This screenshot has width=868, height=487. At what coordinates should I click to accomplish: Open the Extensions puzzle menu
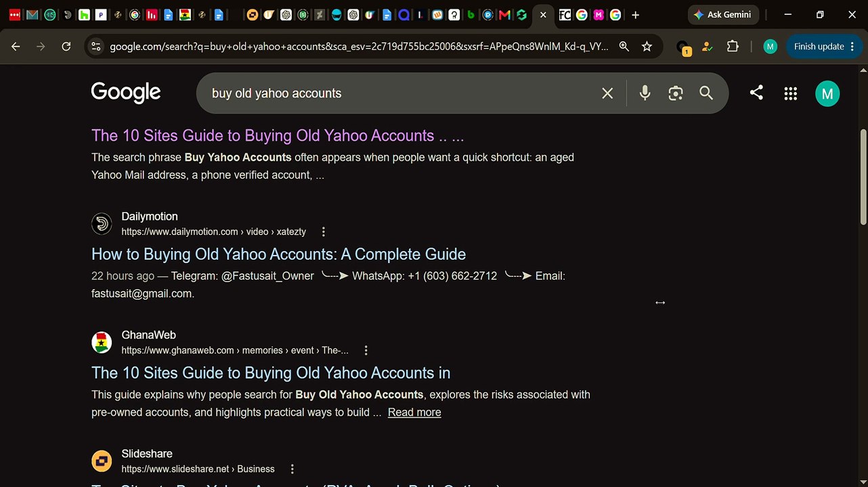click(x=733, y=47)
